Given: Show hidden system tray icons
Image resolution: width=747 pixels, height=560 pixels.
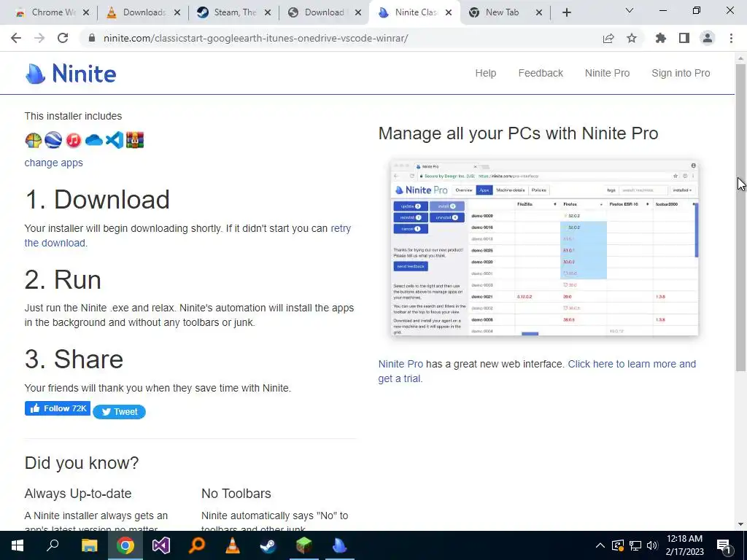Looking at the screenshot, I should click(600, 545).
